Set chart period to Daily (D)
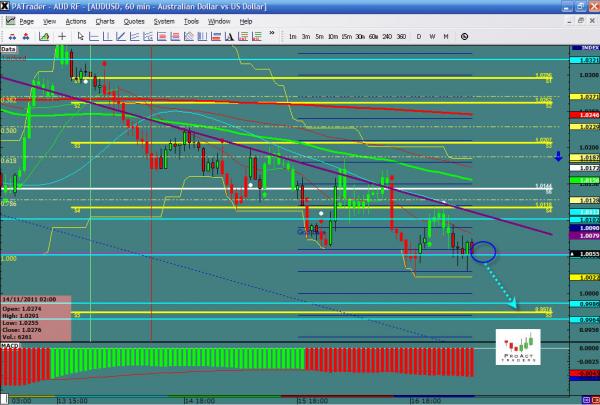 pos(418,36)
